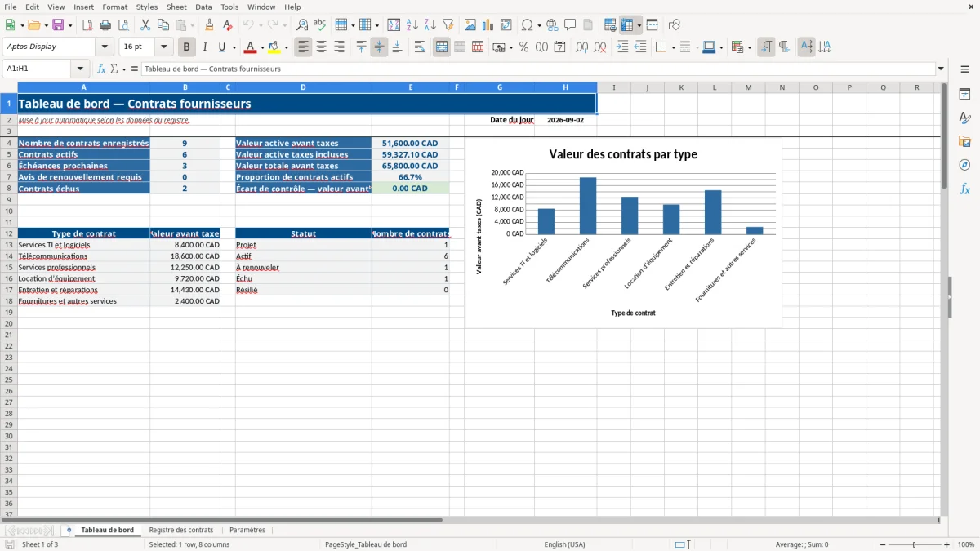980x551 pixels.
Task: Sort descending Z to A
Action: 430,25
